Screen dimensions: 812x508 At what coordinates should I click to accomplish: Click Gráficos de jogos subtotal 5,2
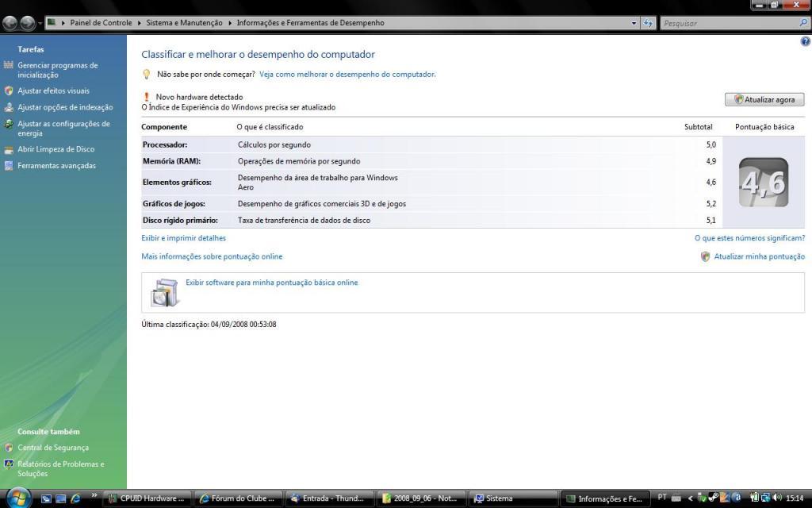click(711, 204)
